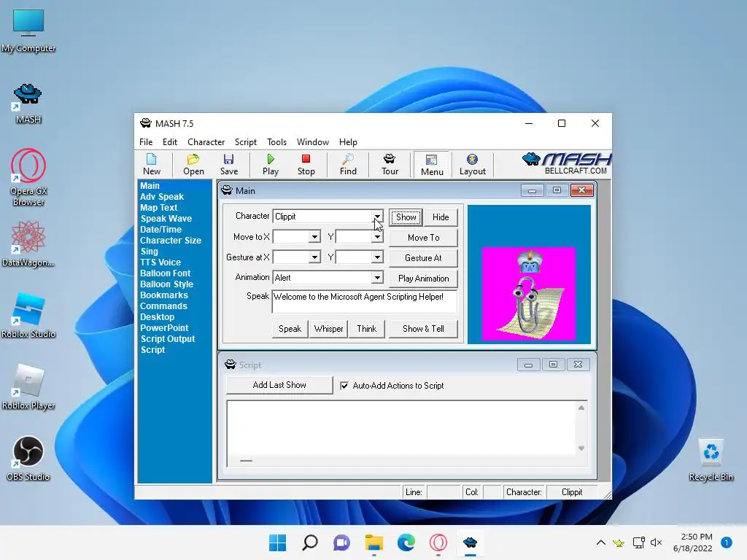Show hidden system tray icons
Screen dimensions: 747x560
(x=601, y=542)
